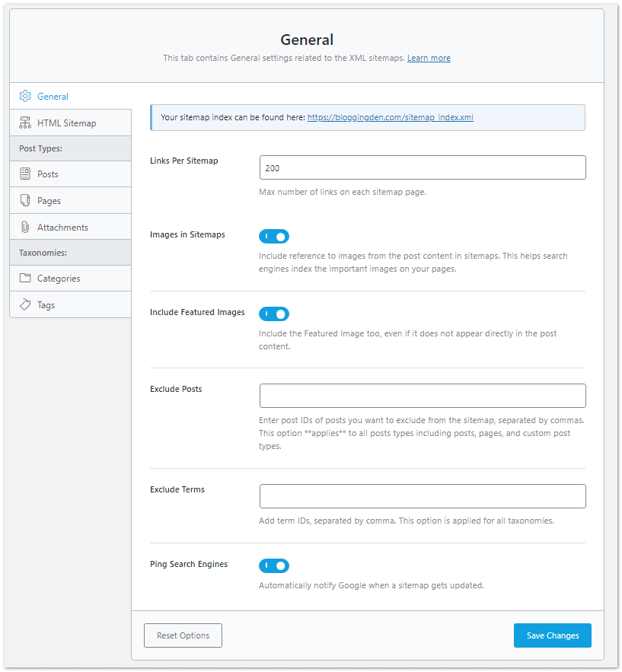Disable the Ping Search Engines switch
Screen dimensions: 622x672
[x=274, y=565]
